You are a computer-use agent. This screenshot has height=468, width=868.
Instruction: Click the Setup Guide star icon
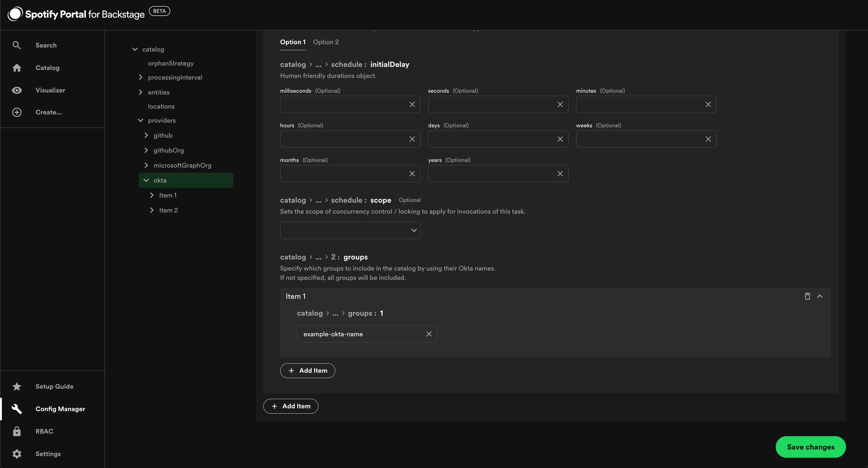tap(16, 386)
